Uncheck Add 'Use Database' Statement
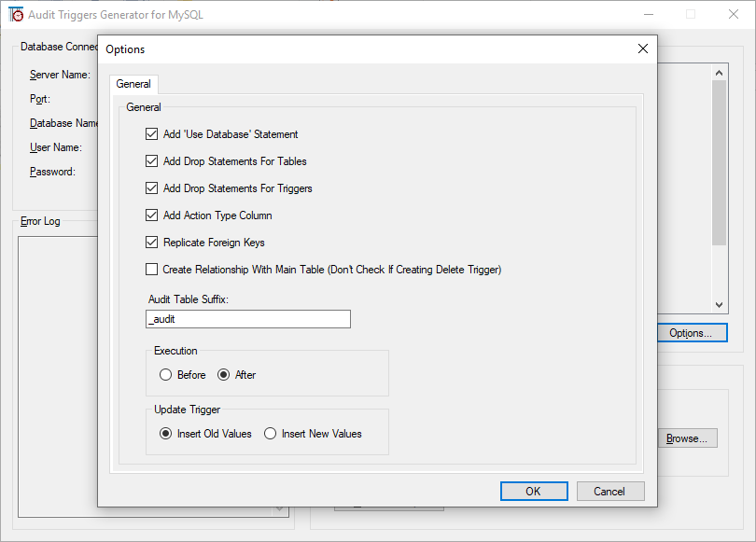This screenshot has height=542, width=756. point(152,133)
